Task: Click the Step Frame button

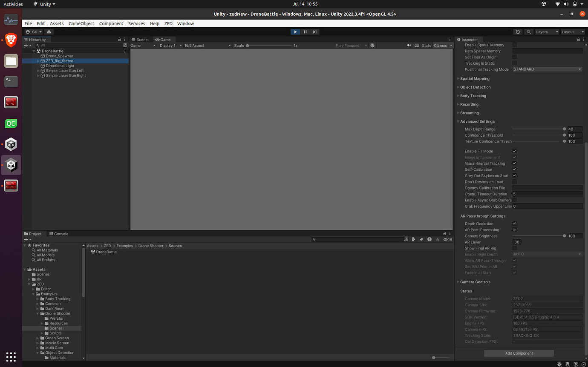Action: [315, 32]
